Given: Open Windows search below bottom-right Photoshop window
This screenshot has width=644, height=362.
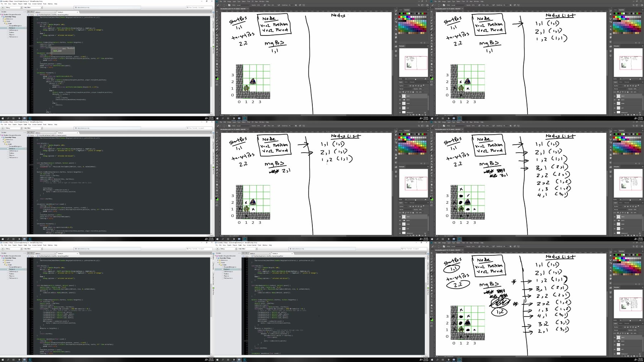Looking at the screenshot, I should click(437, 359).
